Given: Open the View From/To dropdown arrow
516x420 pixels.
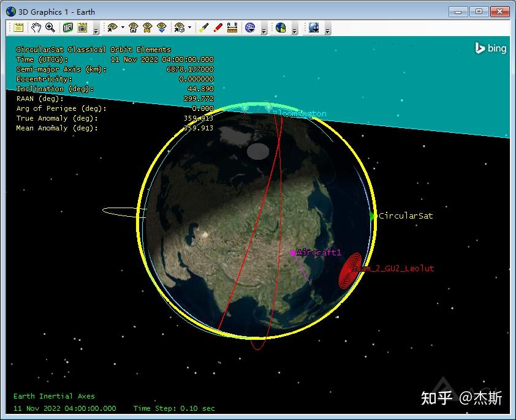Looking at the screenshot, I should (x=123, y=28).
